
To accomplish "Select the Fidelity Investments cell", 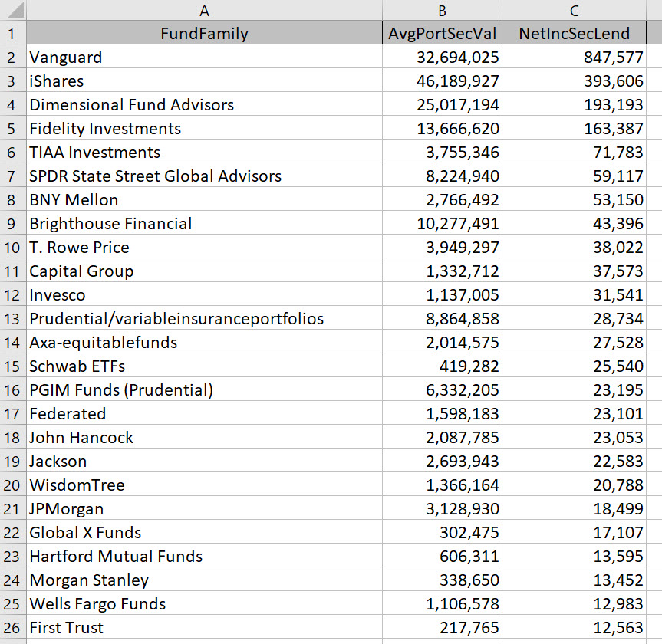I will tap(204, 128).
